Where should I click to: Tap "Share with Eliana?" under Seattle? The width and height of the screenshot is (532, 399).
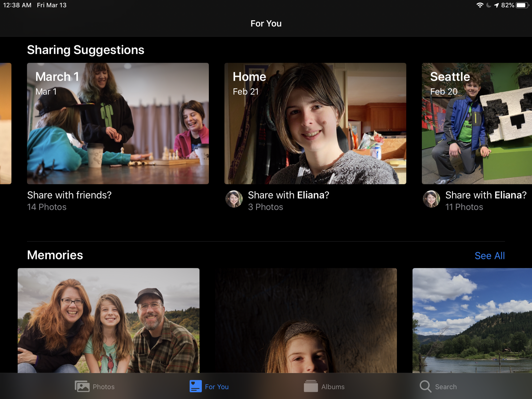pos(486,195)
